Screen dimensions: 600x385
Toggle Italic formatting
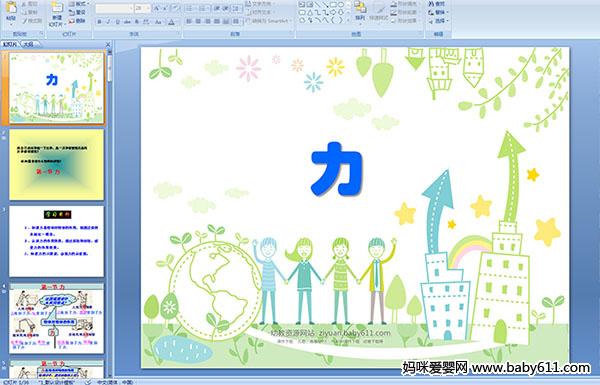click(x=108, y=22)
